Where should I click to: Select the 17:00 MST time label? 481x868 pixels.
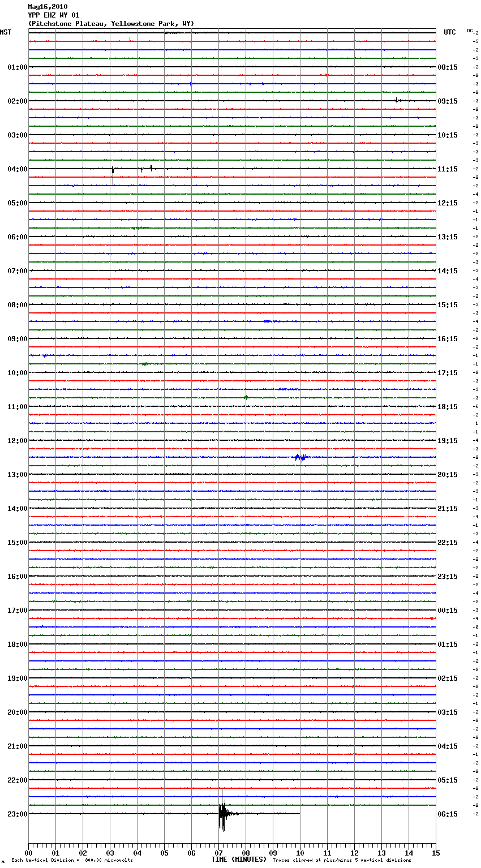[x=17, y=611]
